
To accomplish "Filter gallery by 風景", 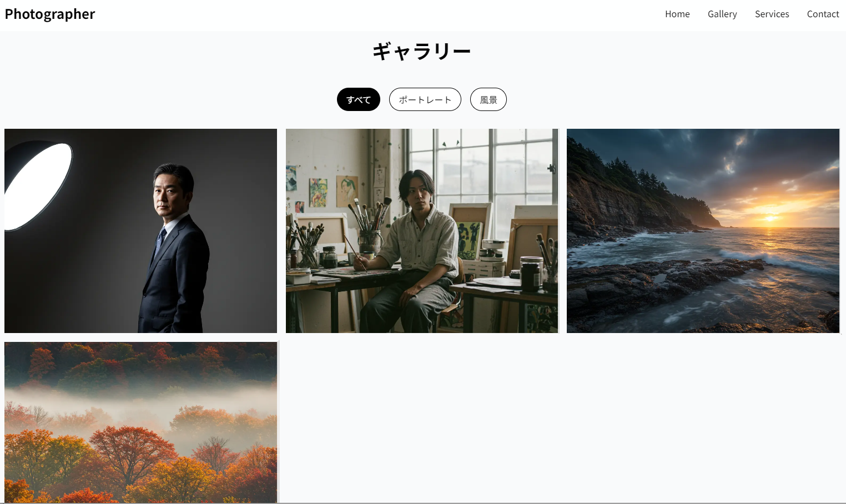I will pos(489,99).
